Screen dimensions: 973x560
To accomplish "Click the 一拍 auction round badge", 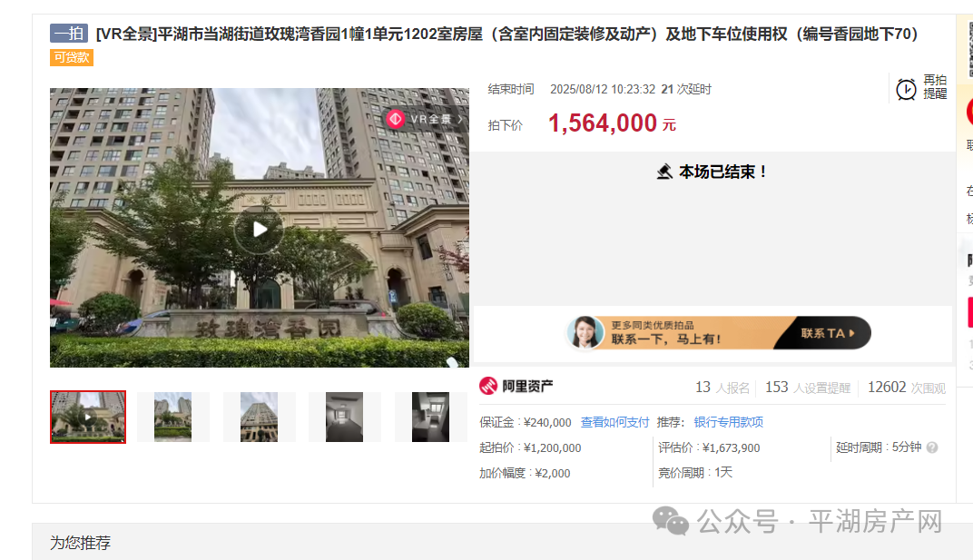I will (x=68, y=34).
